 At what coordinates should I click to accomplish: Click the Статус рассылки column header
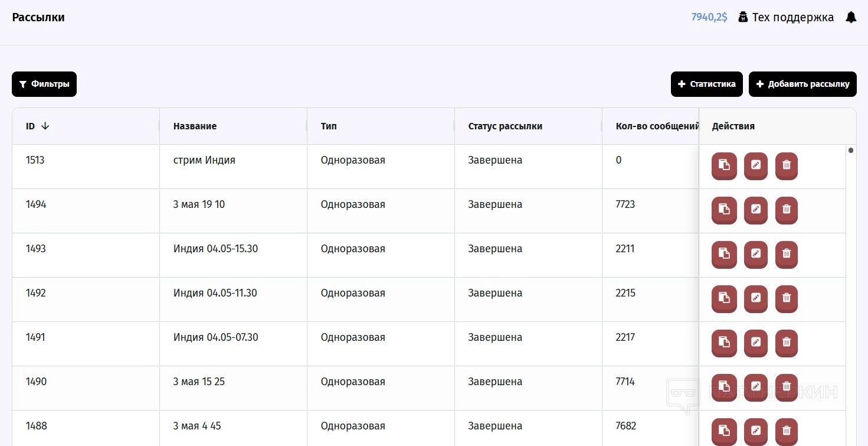505,126
